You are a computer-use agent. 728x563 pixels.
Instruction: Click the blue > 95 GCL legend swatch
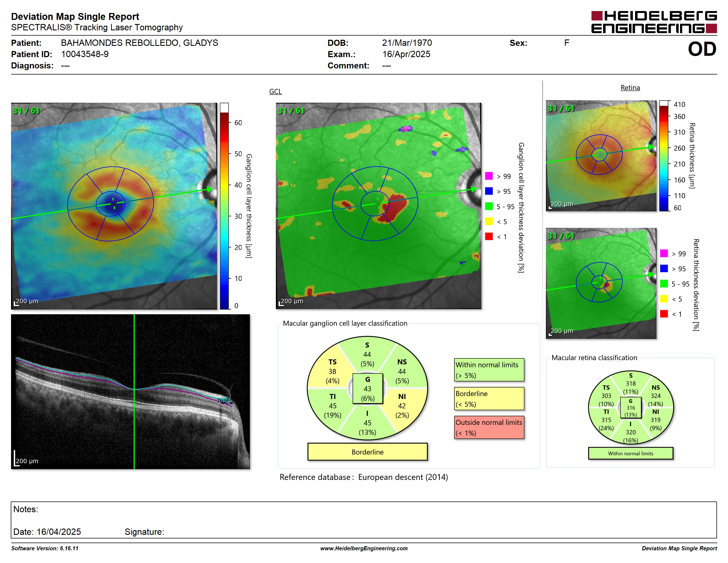click(489, 191)
